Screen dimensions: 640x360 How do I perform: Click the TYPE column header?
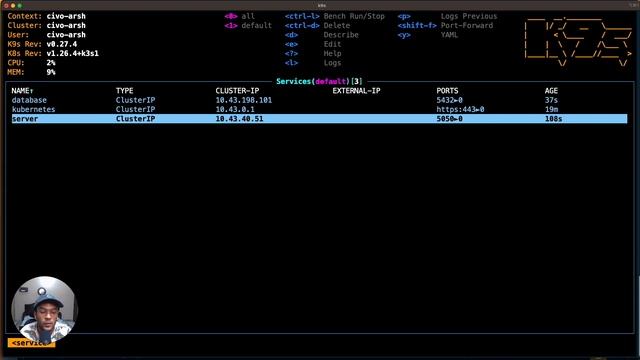click(124, 91)
